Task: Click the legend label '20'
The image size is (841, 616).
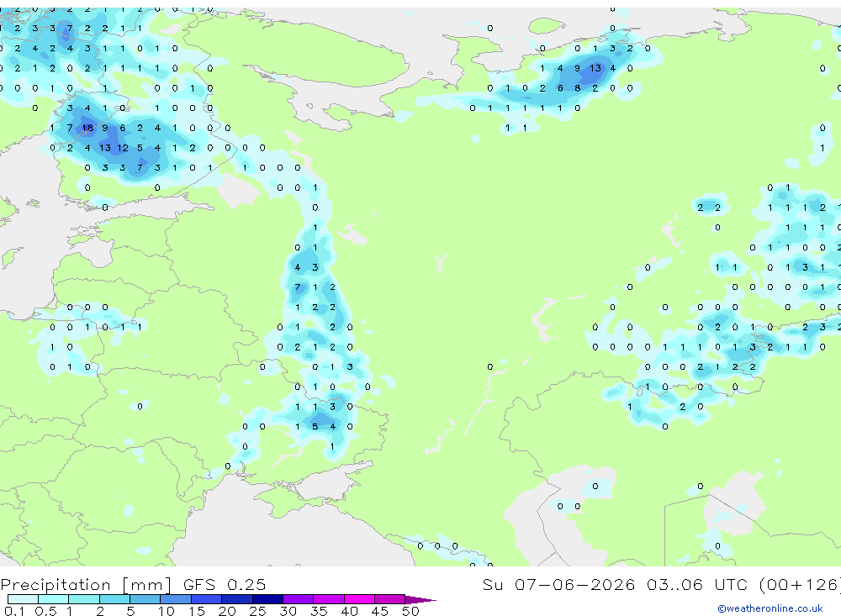Action: pos(227,611)
